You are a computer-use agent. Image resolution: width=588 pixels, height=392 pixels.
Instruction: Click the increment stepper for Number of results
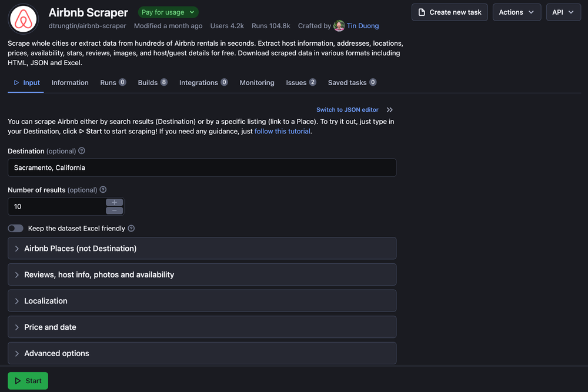point(115,202)
